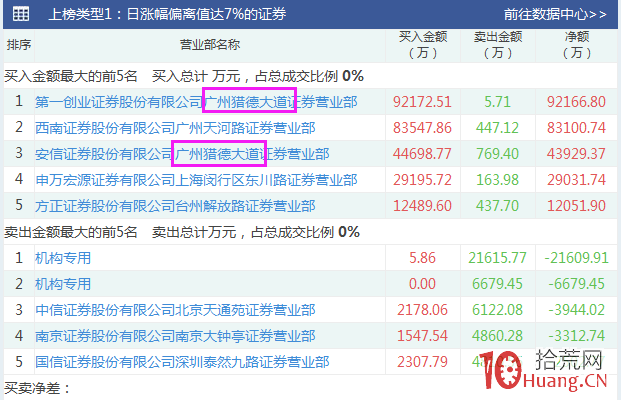Select net amount 12051.90
This screenshot has height=400, width=621.
click(x=576, y=206)
